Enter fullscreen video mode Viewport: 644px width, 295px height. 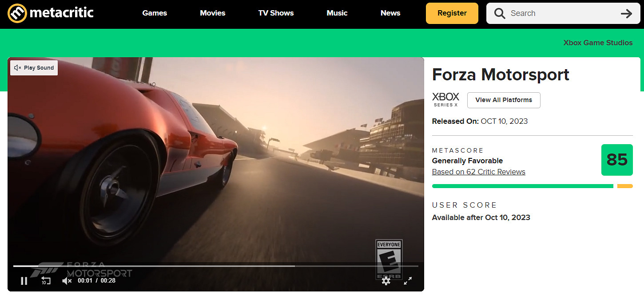408,280
